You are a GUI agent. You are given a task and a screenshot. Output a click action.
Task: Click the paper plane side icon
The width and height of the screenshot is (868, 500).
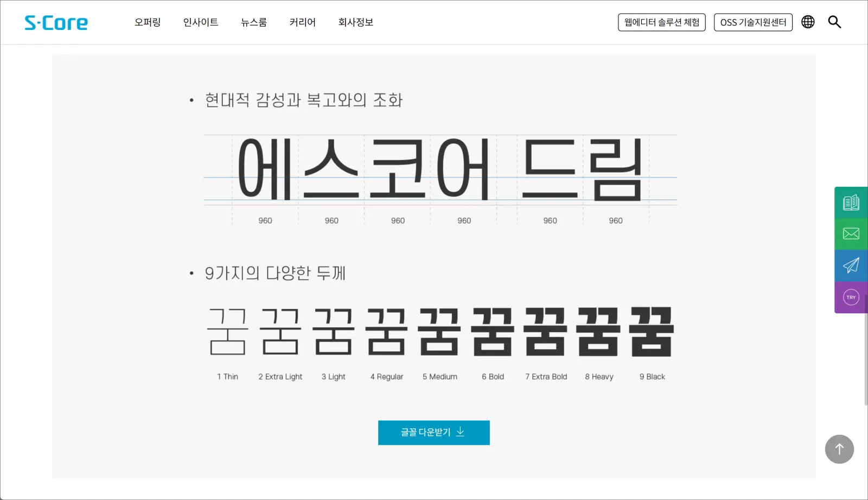click(851, 265)
